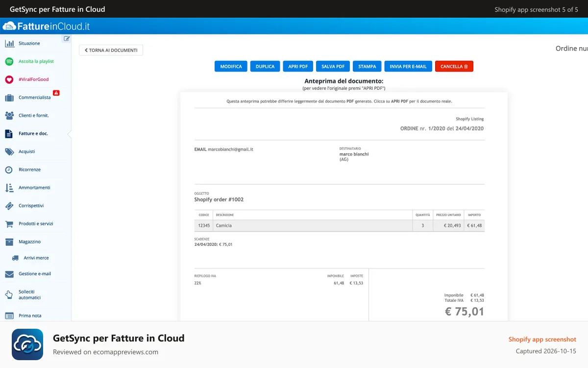The image size is (588, 368).
Task: Open Ascolta la playlist link
Action: (x=36, y=62)
